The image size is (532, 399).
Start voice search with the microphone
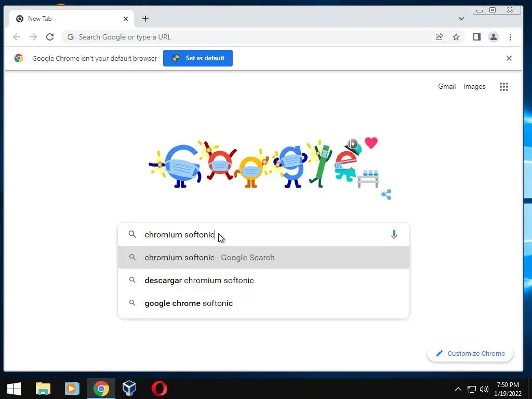[394, 234]
